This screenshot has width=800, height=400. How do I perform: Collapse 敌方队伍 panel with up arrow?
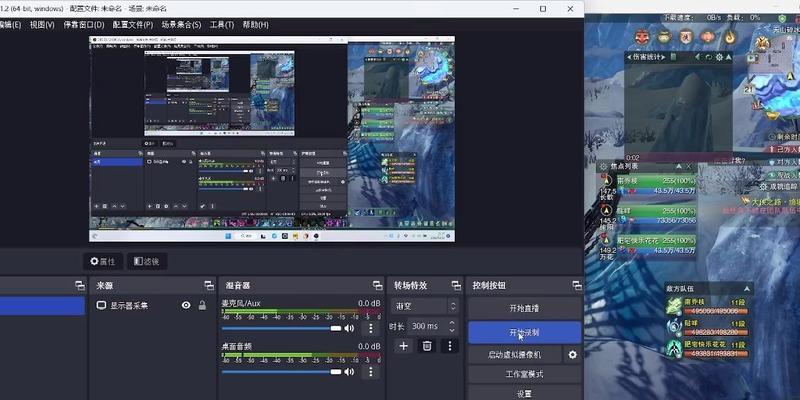click(747, 288)
